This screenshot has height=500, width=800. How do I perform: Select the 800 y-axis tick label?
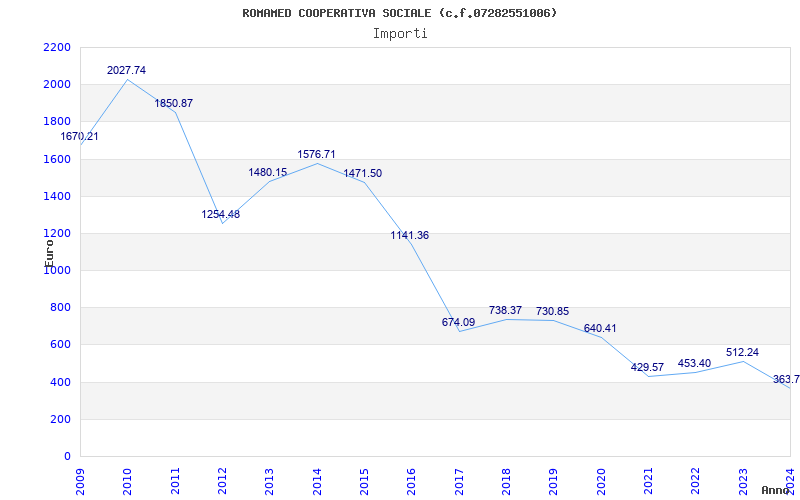point(61,308)
